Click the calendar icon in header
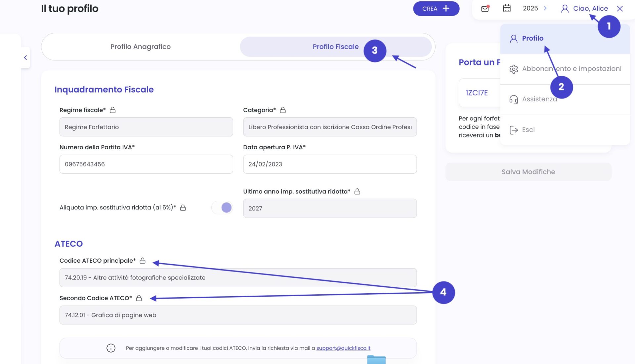The height and width of the screenshot is (364, 635). (x=507, y=8)
